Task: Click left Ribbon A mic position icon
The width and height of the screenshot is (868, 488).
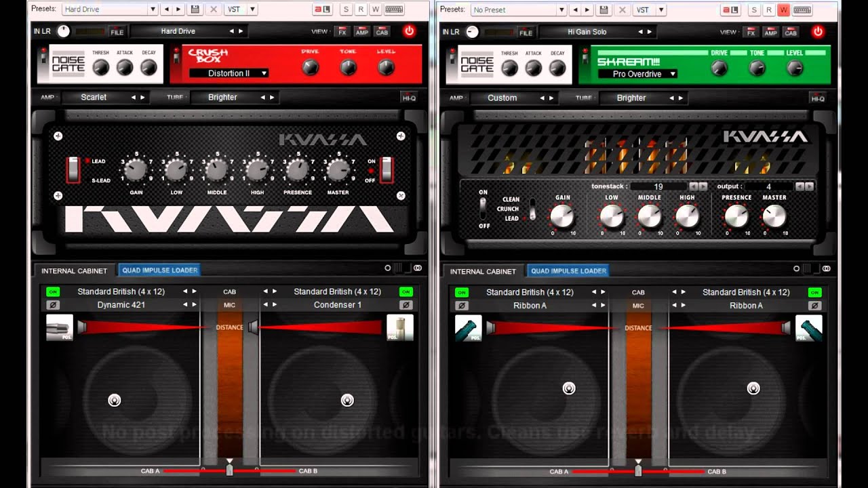Action: point(469,328)
